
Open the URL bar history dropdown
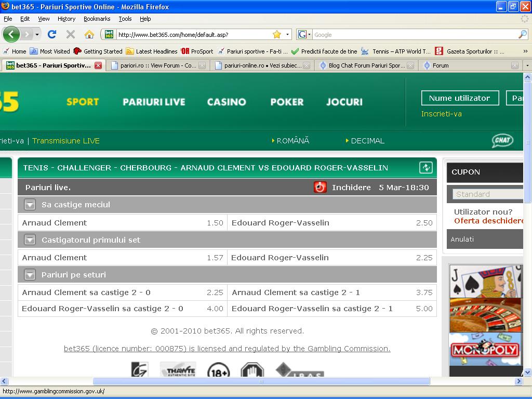pos(287,34)
